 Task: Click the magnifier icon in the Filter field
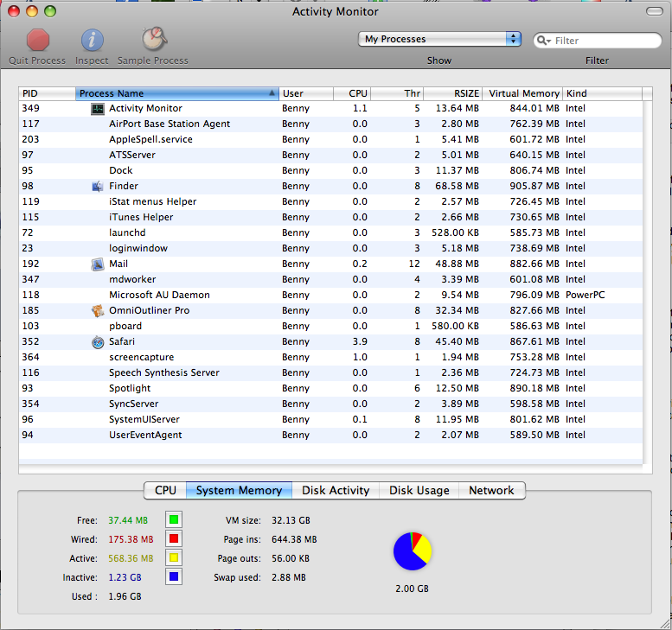pos(543,41)
